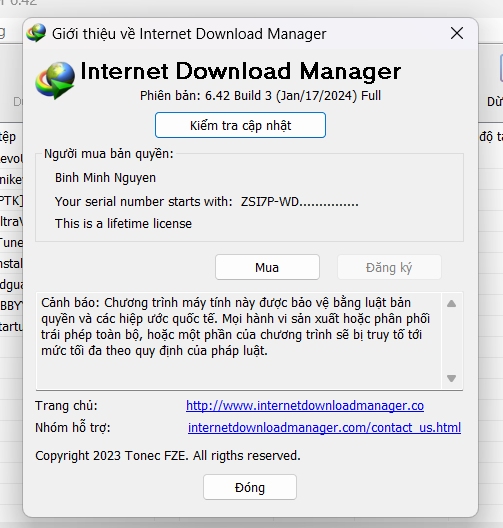Open the internetdownloadmanager.co homepage link
Screen dimensions: 503x528
(x=305, y=406)
